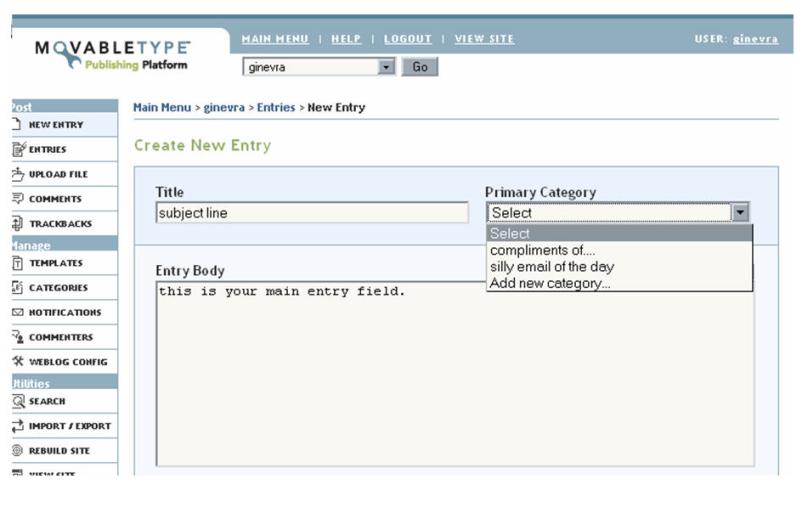Click View Site in the header
The height and width of the screenshot is (524, 802).
click(x=484, y=39)
